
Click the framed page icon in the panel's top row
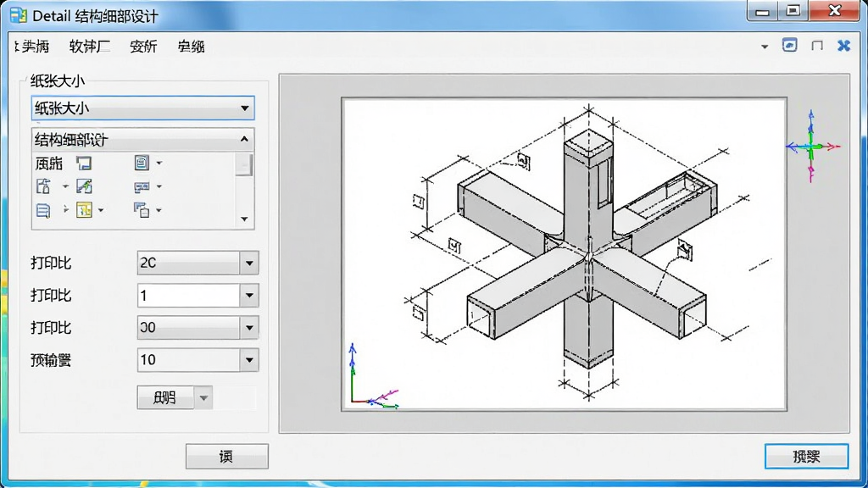coord(142,163)
